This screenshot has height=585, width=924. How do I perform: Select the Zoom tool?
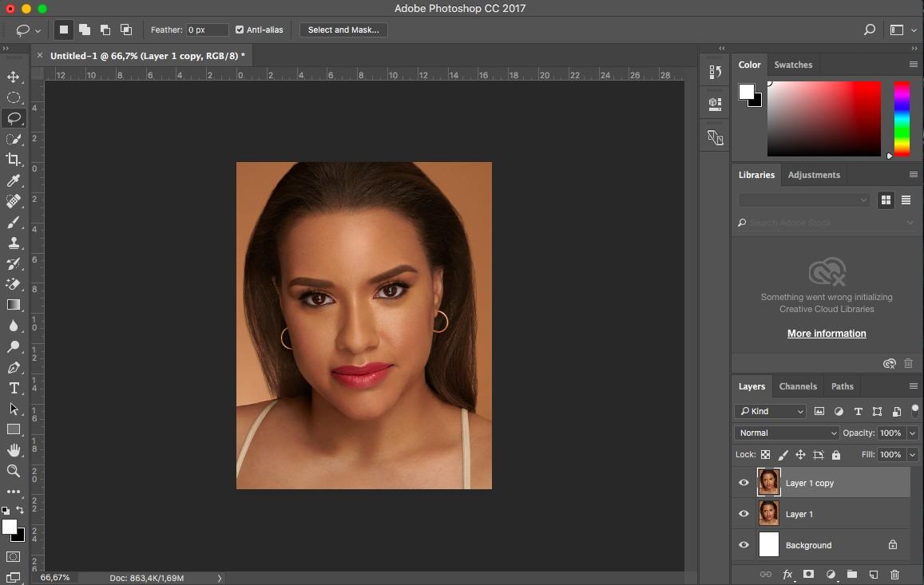click(14, 470)
